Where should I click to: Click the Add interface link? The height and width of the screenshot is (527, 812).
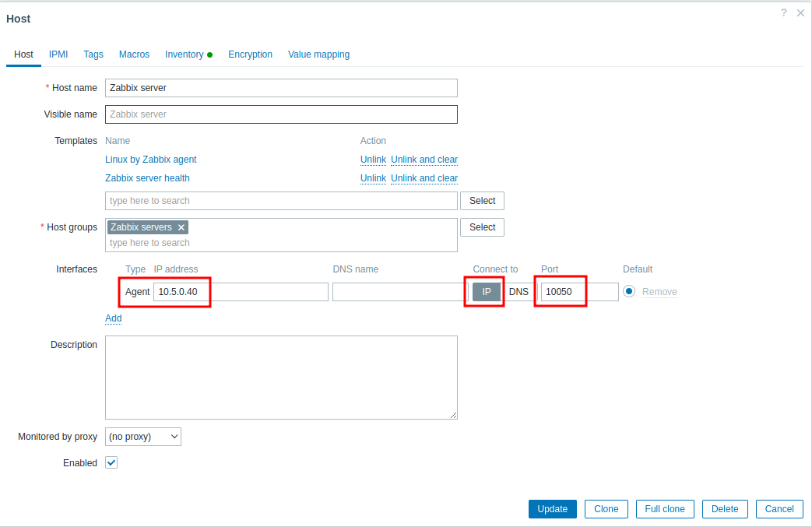click(114, 318)
